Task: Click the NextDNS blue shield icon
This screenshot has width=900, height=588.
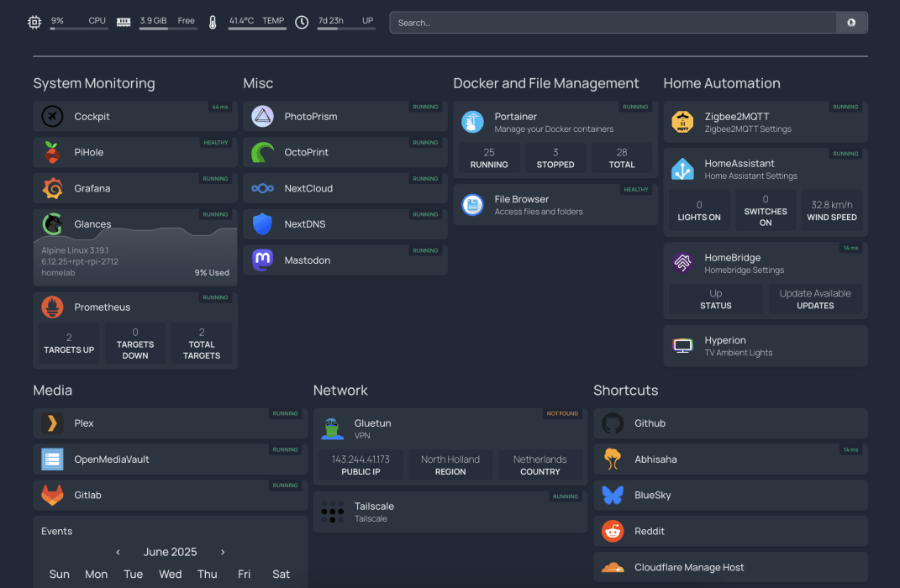Action: 262,224
